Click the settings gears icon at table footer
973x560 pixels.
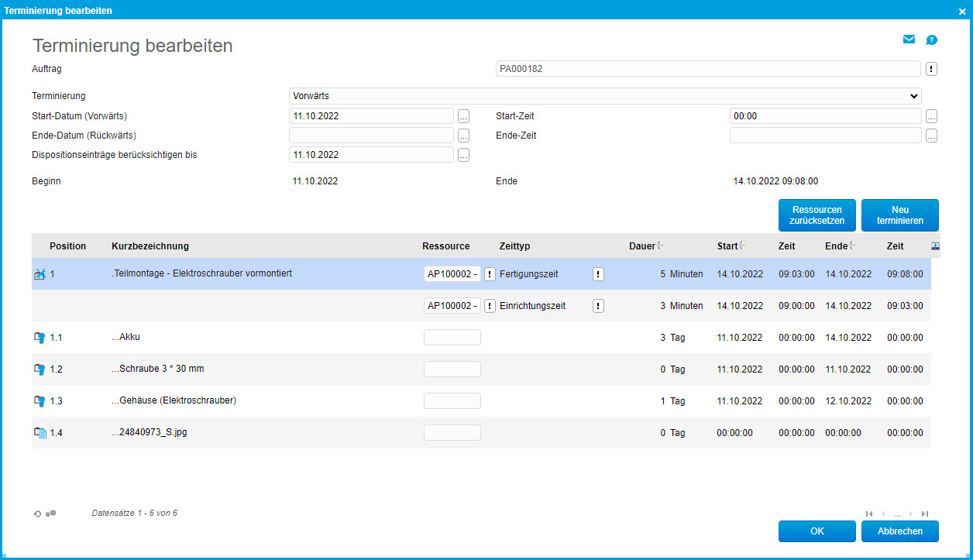tap(51, 513)
